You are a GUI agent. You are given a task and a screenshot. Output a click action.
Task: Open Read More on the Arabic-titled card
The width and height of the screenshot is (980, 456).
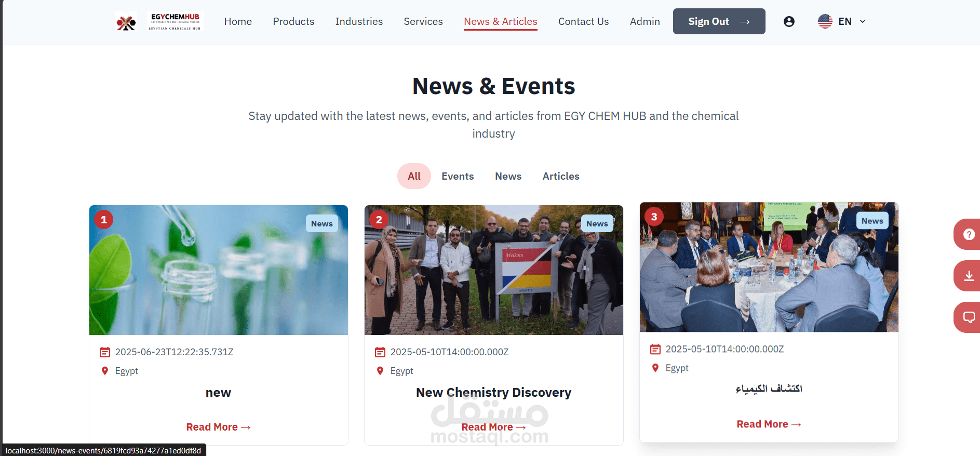click(x=769, y=424)
